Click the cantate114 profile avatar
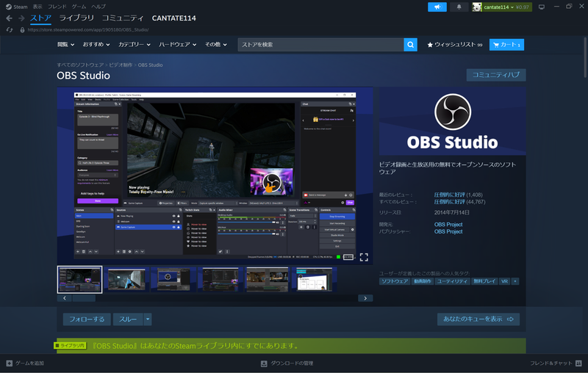This screenshot has height=373, width=588. (476, 7)
